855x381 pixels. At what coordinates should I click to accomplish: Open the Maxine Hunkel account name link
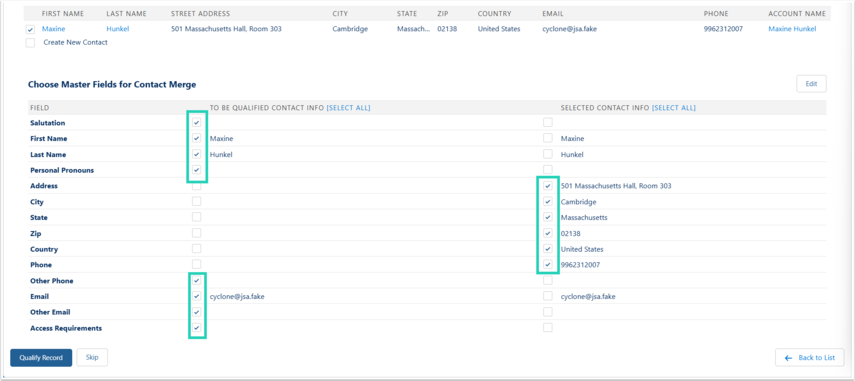point(792,29)
